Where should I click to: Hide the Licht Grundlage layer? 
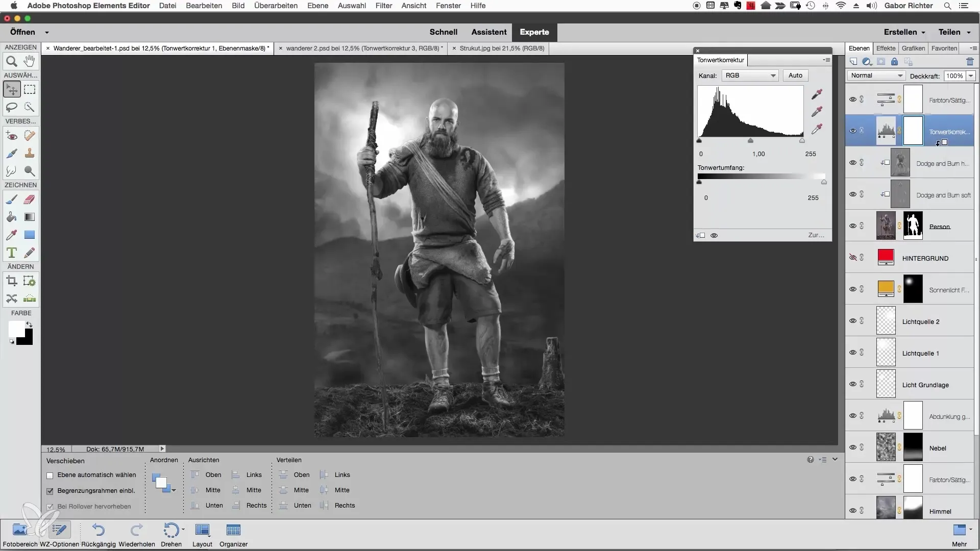point(852,384)
